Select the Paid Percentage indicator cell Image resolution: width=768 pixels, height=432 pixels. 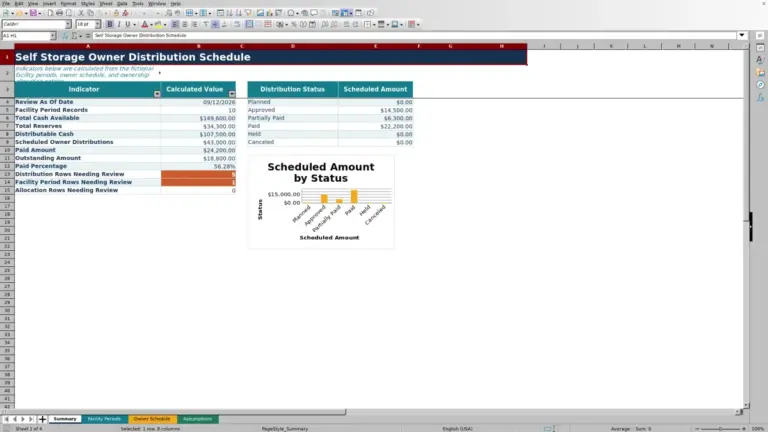coord(88,166)
